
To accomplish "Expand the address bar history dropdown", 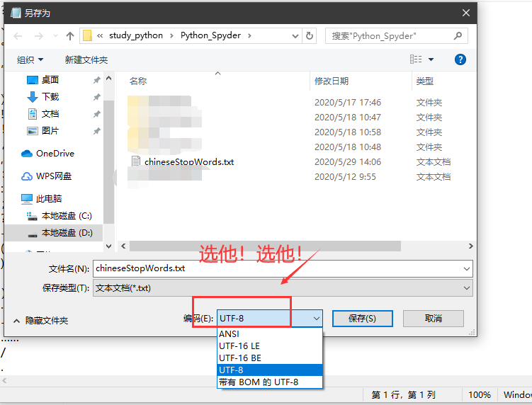I will (295, 36).
